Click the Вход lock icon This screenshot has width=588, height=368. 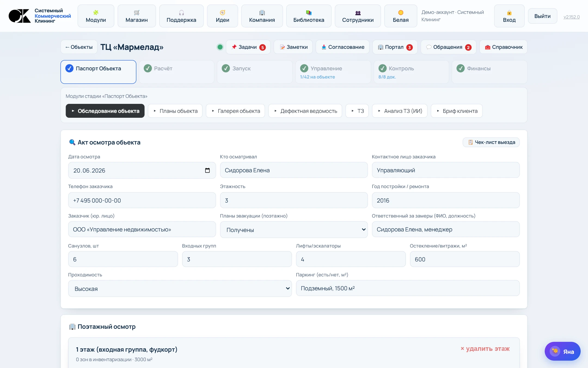[x=509, y=13]
